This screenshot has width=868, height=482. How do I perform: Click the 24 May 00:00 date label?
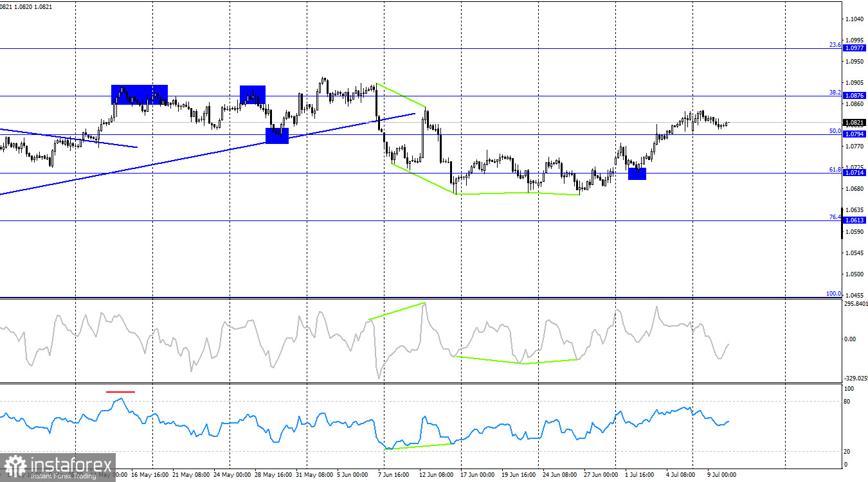[x=232, y=475]
